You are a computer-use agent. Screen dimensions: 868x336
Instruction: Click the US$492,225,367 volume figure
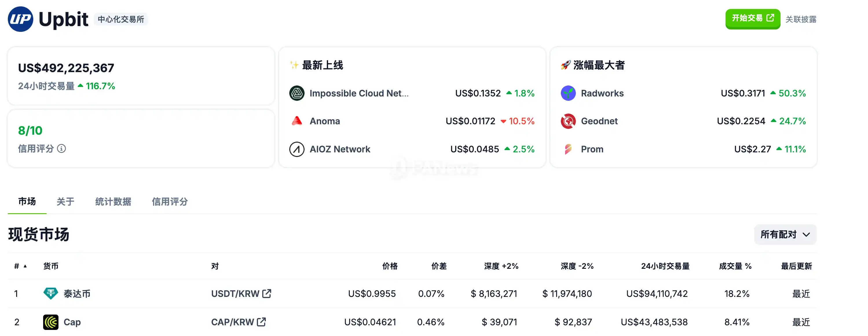pyautogui.click(x=66, y=68)
